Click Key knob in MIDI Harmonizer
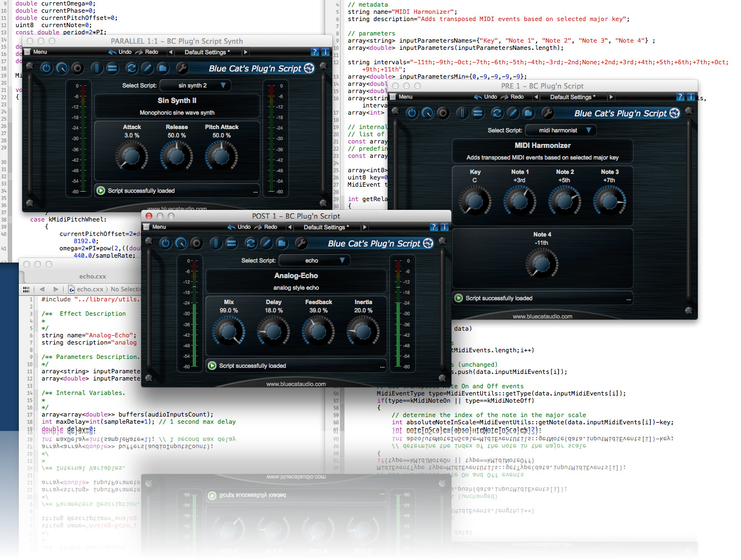Viewport: 741px width, 560px height. click(x=475, y=201)
